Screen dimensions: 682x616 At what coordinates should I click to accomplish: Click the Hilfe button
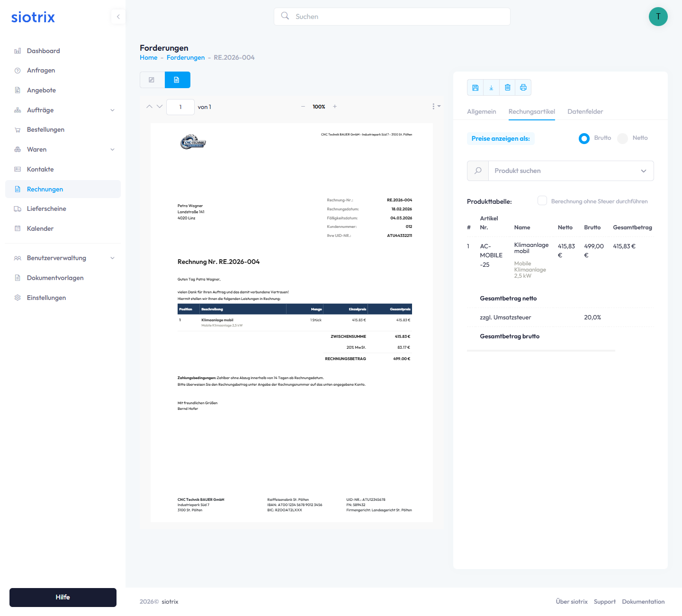(x=63, y=598)
